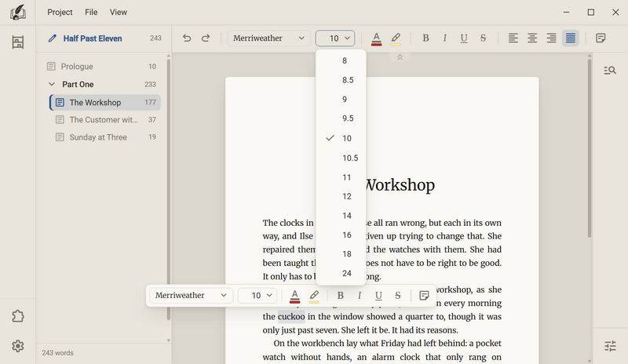Add note from floating toolbar
Screen dimensions: 628x364
(424, 296)
